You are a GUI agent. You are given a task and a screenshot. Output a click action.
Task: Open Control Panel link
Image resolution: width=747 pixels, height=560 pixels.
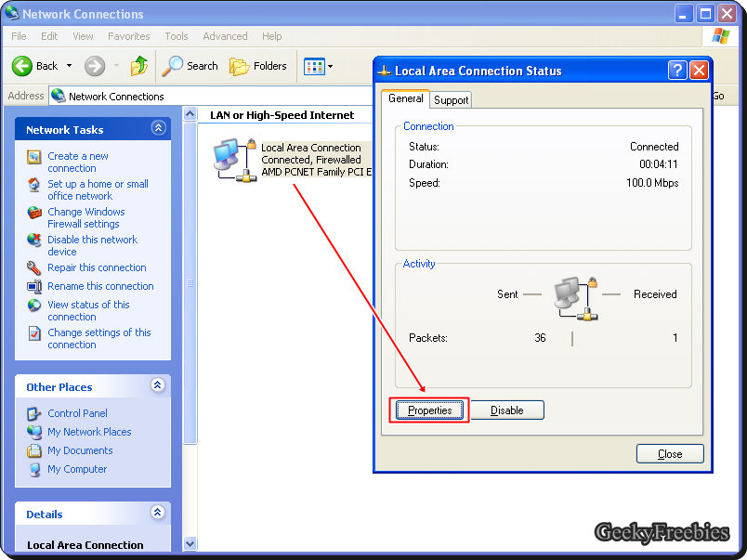coord(77,413)
